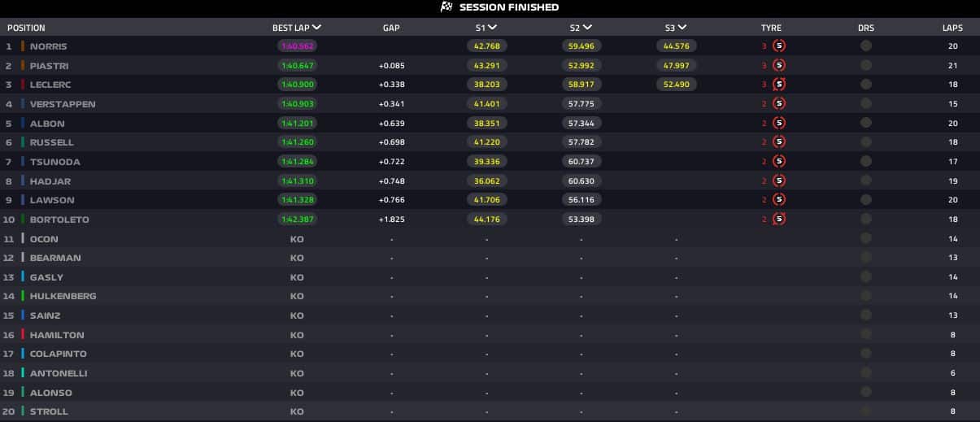Viewport: 980px width, 422px height.
Task: Click Lawson's S2 time 56.116
Action: (581, 200)
